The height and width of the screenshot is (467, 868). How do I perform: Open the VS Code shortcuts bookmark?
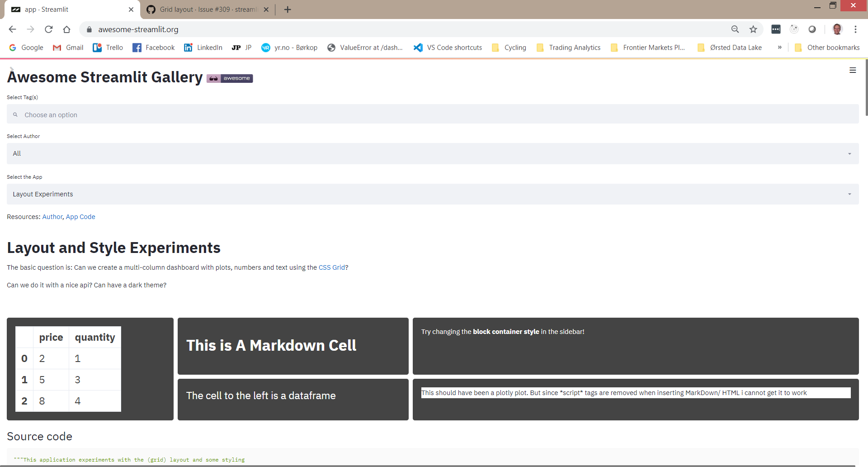pyautogui.click(x=447, y=47)
